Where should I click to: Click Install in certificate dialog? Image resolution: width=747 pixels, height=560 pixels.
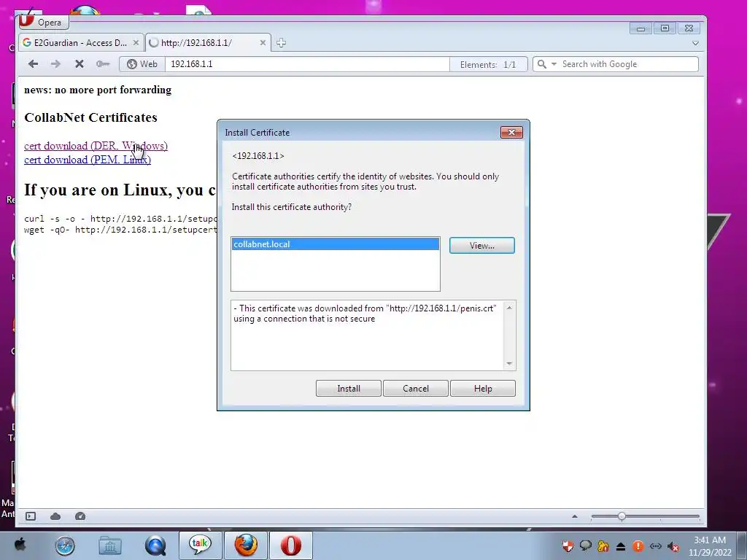[348, 388]
